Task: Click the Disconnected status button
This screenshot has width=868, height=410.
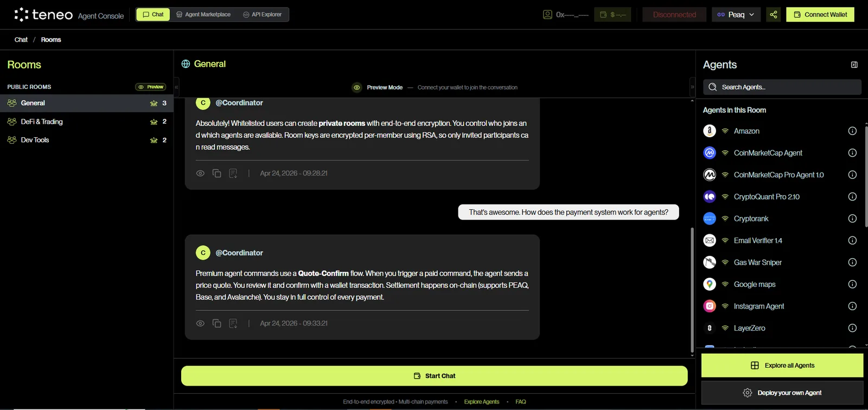Action: pyautogui.click(x=674, y=15)
